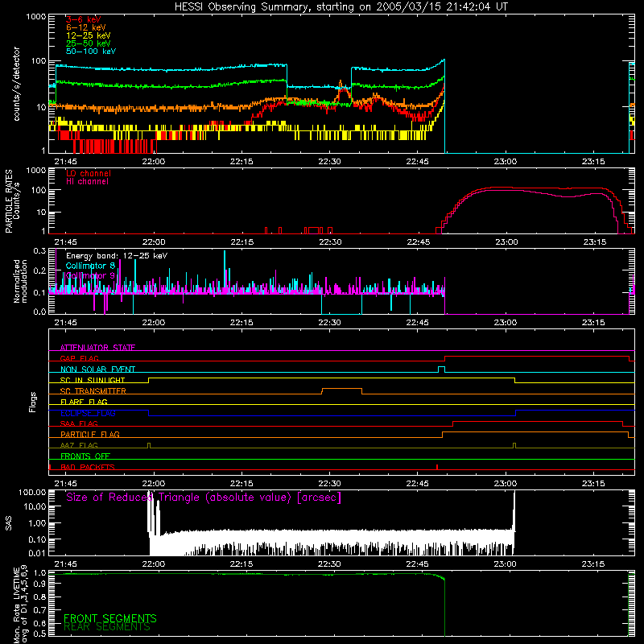Click the "SAS" axis label
This screenshot has width=644, height=644.
point(9,524)
